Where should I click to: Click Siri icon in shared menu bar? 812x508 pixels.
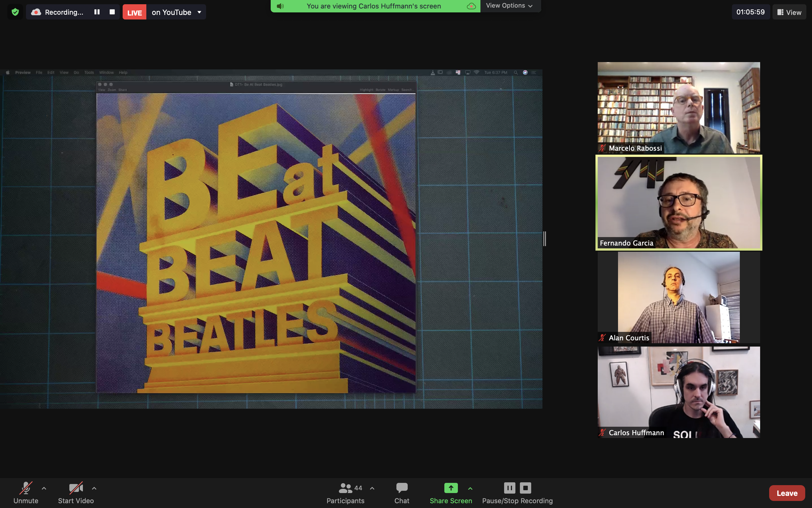525,72
